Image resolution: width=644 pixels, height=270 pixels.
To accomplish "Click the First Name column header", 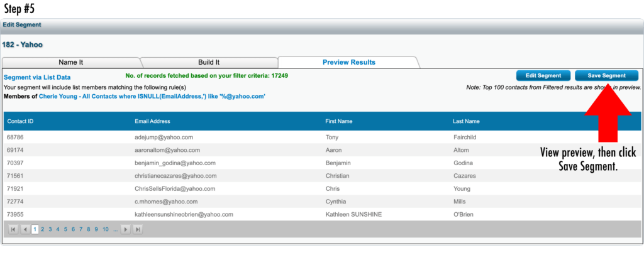I will pyautogui.click(x=340, y=121).
